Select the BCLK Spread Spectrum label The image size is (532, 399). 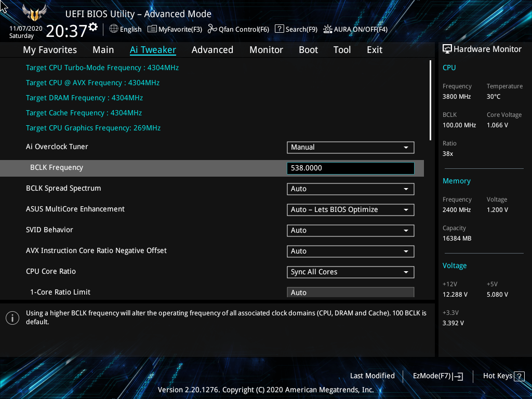coord(63,188)
